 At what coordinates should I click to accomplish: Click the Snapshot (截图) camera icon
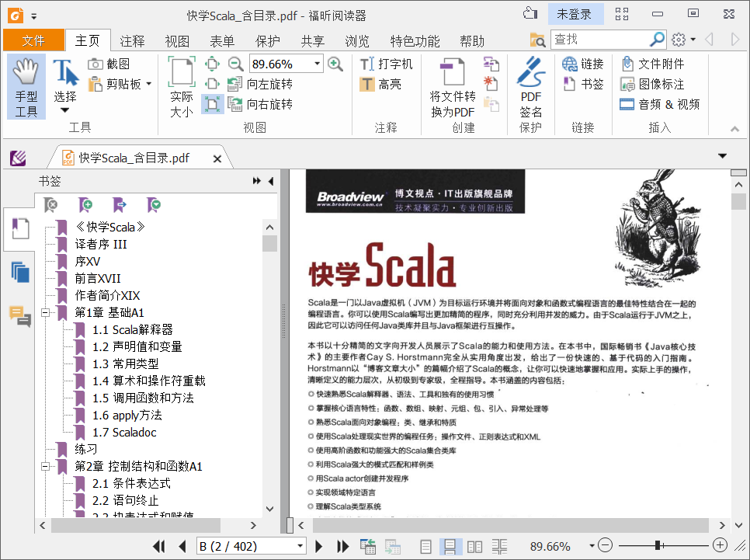coord(95,64)
